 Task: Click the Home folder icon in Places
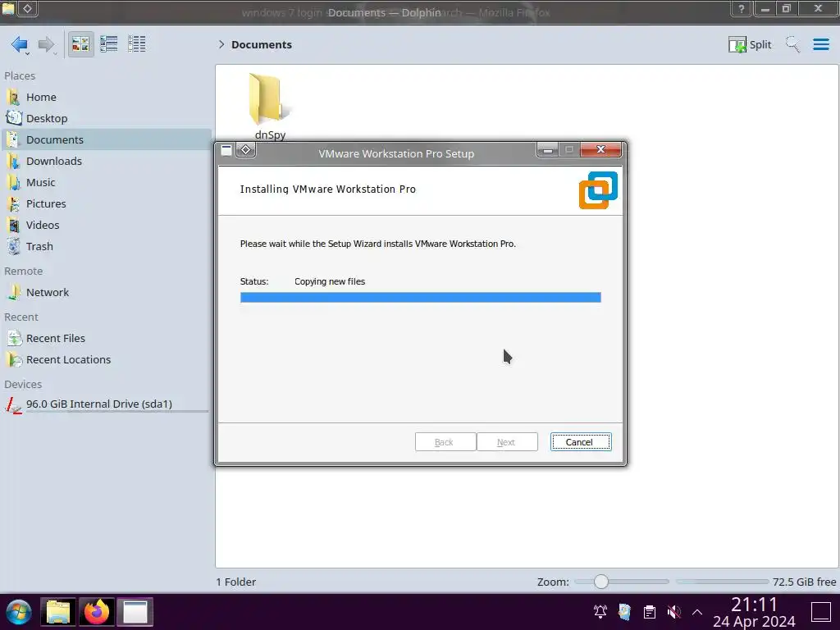(13, 97)
